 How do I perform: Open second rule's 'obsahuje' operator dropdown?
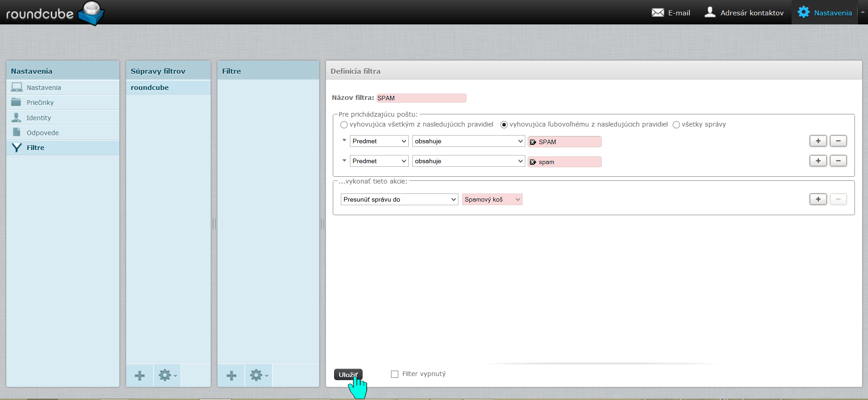coord(468,161)
